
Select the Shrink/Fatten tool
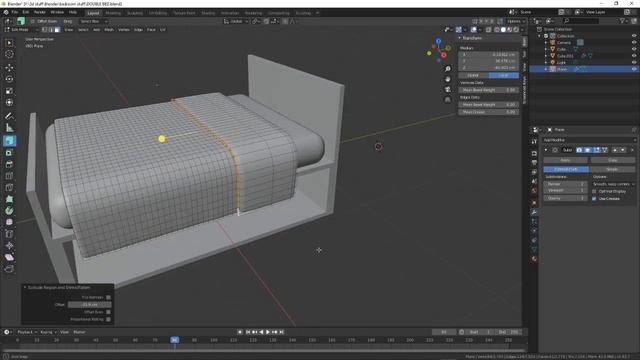pyautogui.click(x=9, y=245)
